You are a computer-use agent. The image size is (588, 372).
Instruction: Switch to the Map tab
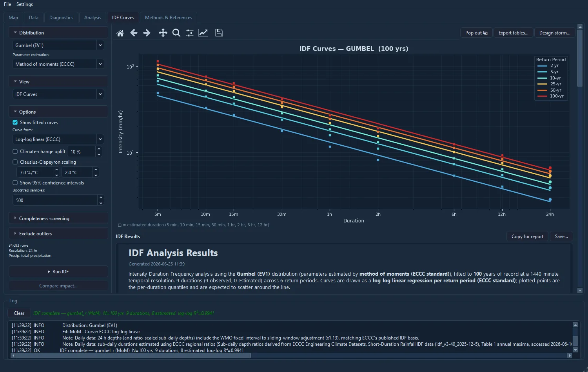click(13, 18)
